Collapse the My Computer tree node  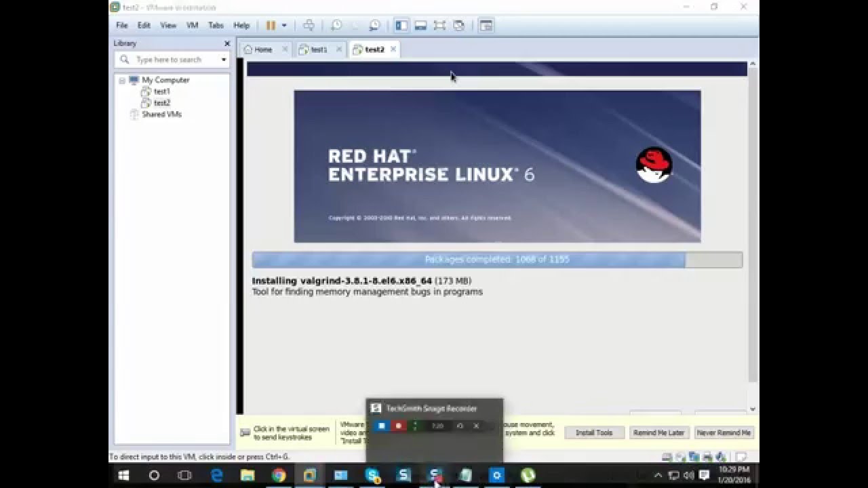point(122,80)
